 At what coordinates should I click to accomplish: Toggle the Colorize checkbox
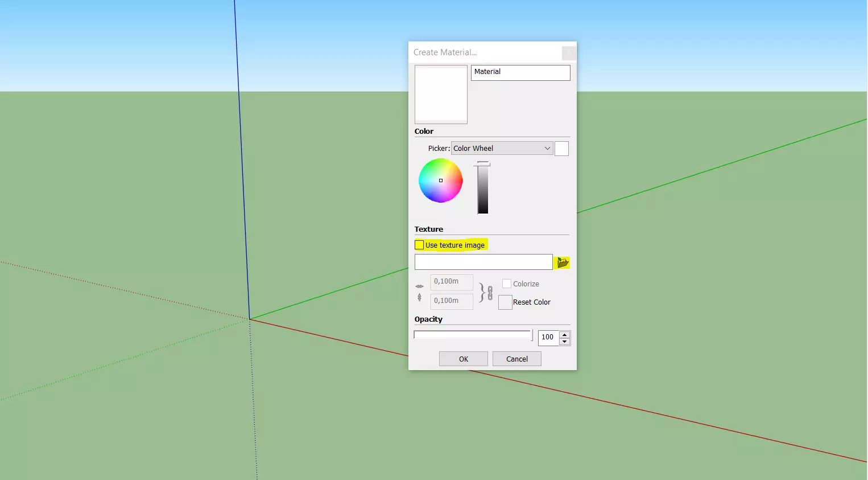pos(506,283)
